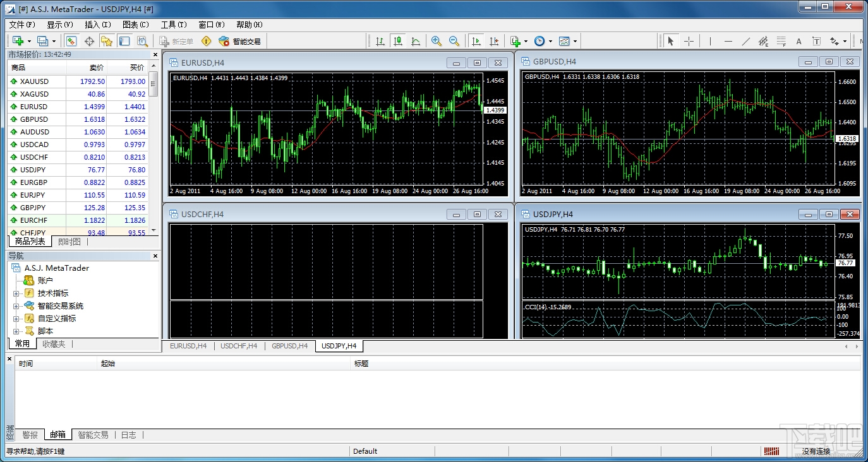868x462 pixels.
Task: Open the Profiles toolbar icon
Action: [42, 41]
